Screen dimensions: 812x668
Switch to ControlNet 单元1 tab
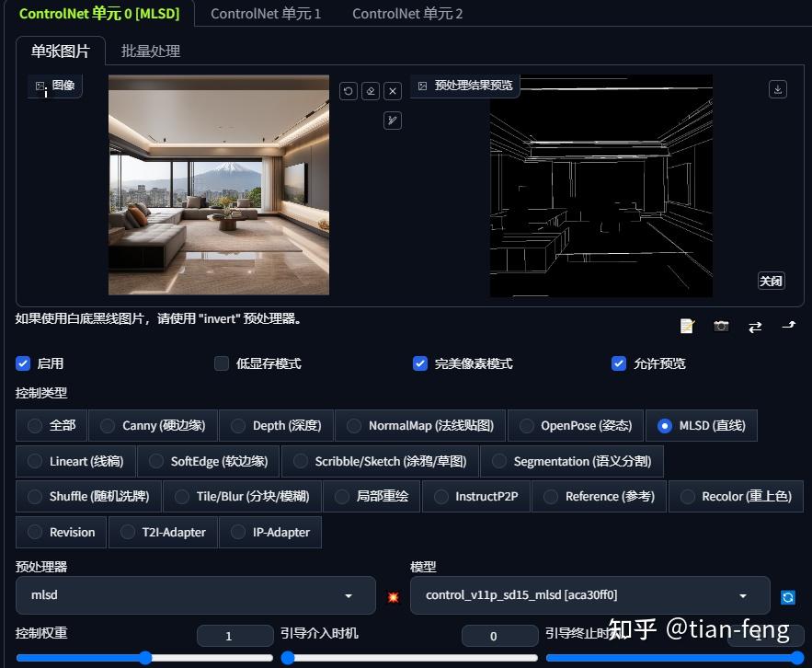click(x=266, y=14)
